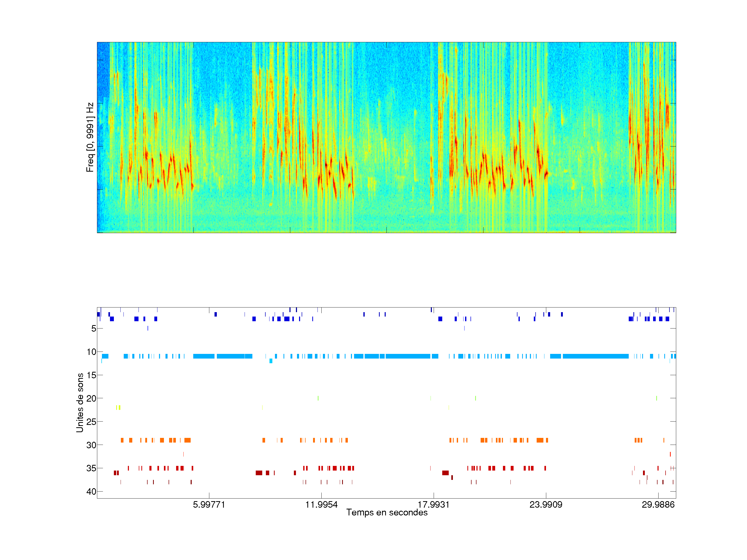Click the wide dark-red block left of 17.9931 tick
The width and height of the screenshot is (747, 560).
(445, 473)
